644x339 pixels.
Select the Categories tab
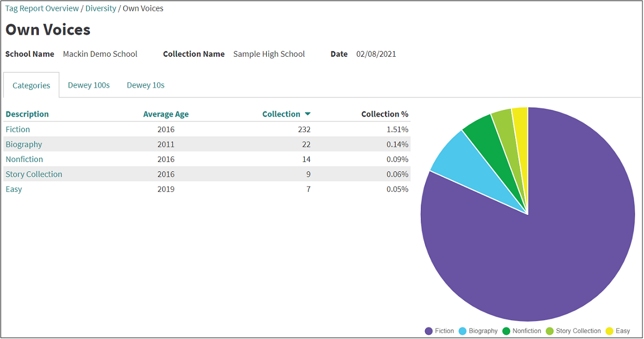tap(32, 85)
